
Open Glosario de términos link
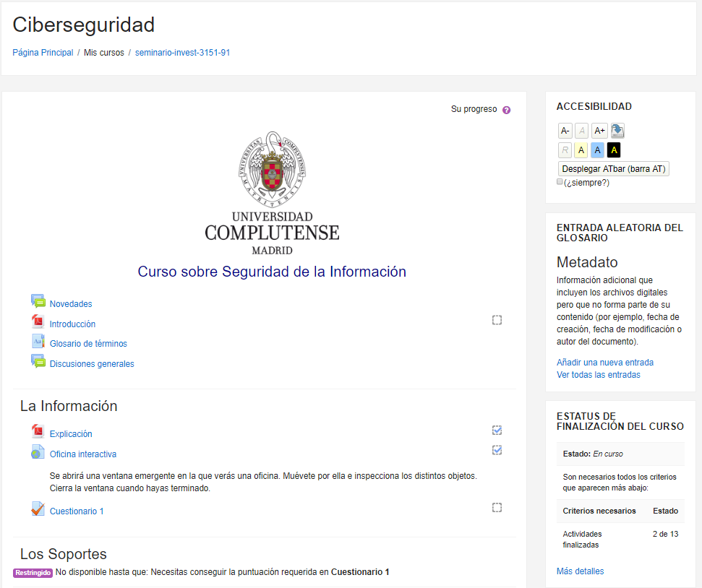(88, 344)
